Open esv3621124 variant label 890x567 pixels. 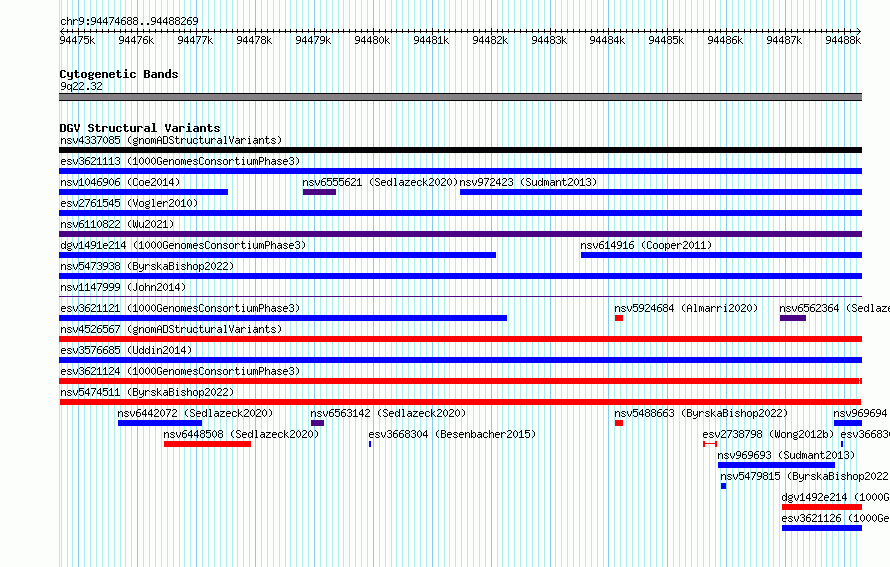pyautogui.click(x=180, y=371)
